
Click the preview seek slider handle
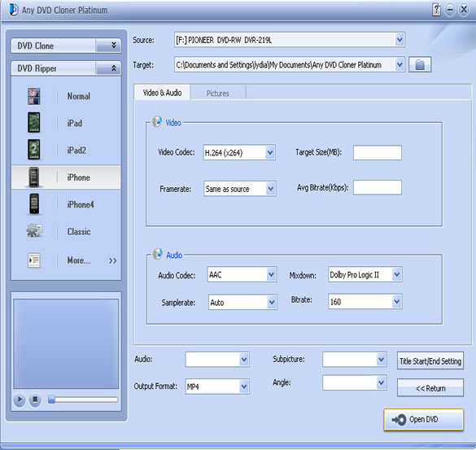pos(51,399)
